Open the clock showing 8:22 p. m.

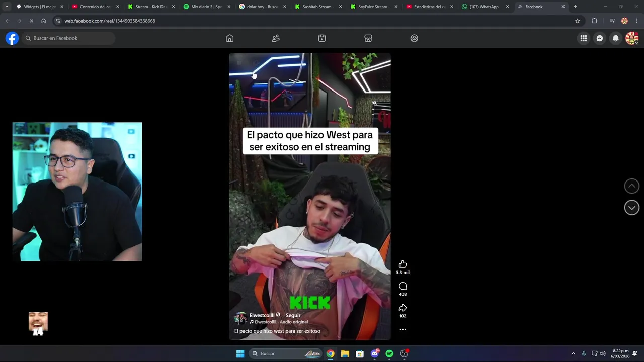620,353
